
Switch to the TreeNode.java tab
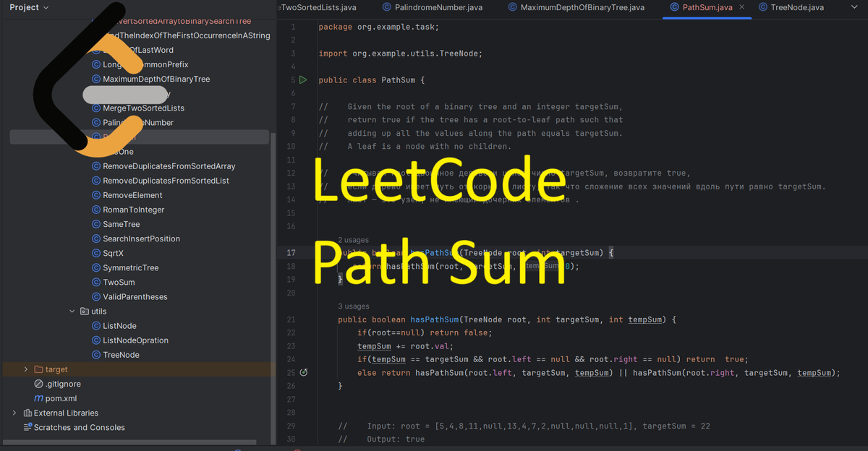pyautogui.click(x=791, y=7)
